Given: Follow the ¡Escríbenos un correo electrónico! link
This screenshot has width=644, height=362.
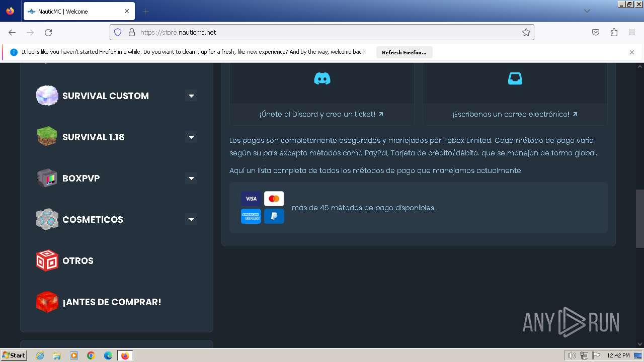Looking at the screenshot, I should tap(515, 114).
